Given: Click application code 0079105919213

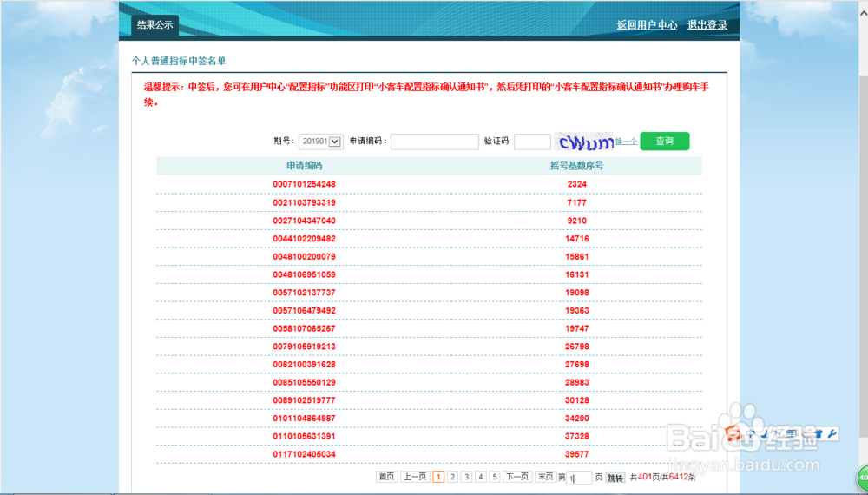Looking at the screenshot, I should [x=304, y=346].
